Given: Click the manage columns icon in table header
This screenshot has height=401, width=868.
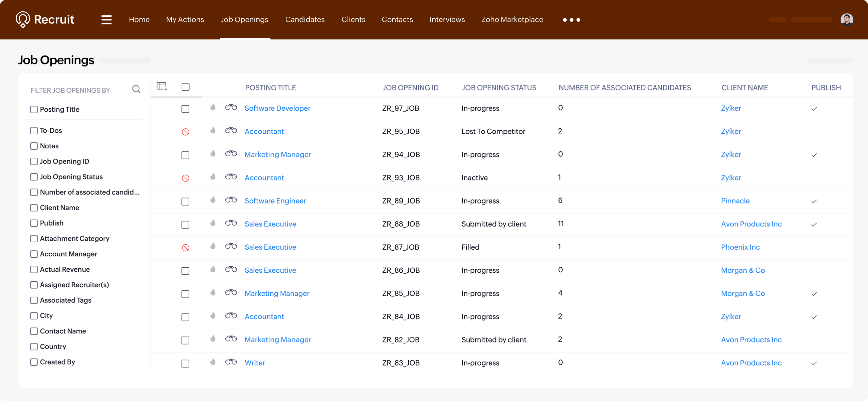Looking at the screenshot, I should pos(162,86).
